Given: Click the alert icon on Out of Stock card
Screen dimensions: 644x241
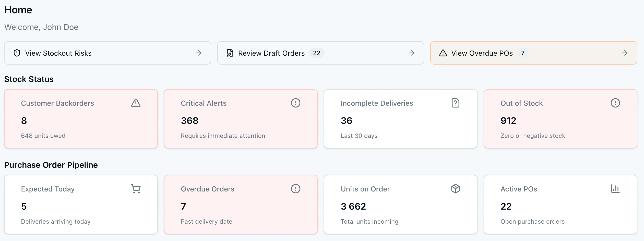Looking at the screenshot, I should pos(615,103).
